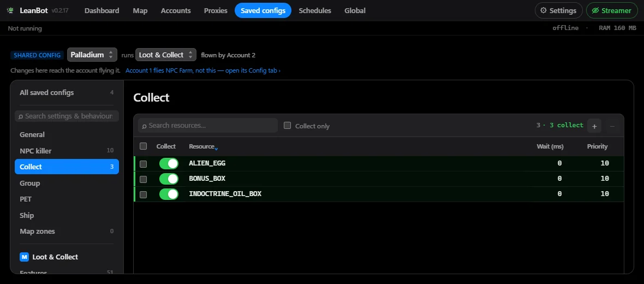Open the Palladium config dropdown
The image size is (644, 284).
click(x=92, y=55)
